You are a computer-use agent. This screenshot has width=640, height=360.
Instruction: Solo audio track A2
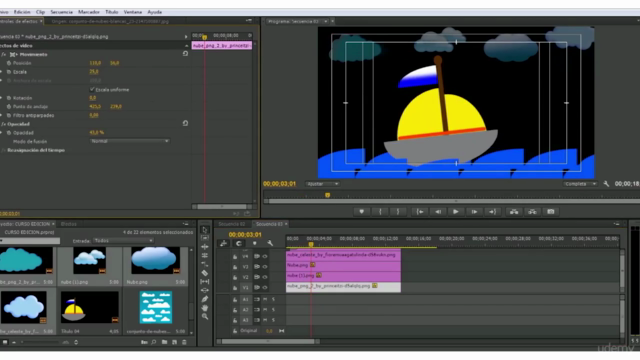[273, 310]
